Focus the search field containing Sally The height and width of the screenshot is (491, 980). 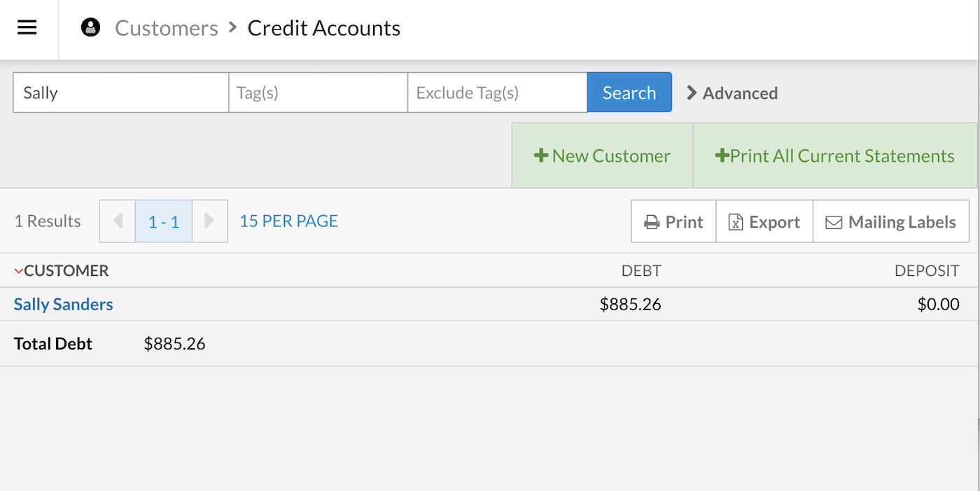(120, 92)
